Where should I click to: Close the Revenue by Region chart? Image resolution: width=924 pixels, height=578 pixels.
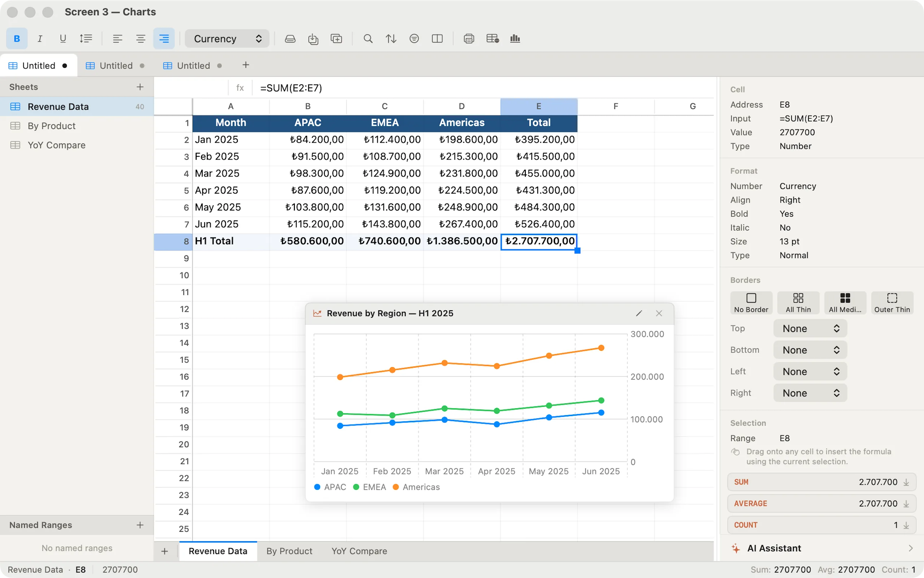[x=659, y=314]
